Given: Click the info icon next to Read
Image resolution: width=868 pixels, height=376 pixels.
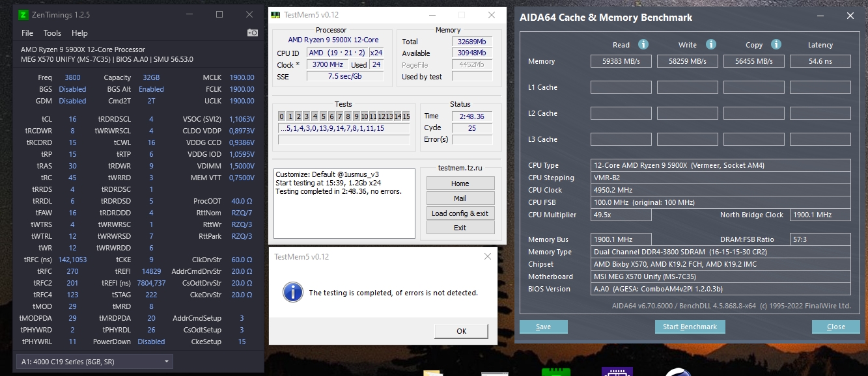Looking at the screenshot, I should (x=643, y=45).
